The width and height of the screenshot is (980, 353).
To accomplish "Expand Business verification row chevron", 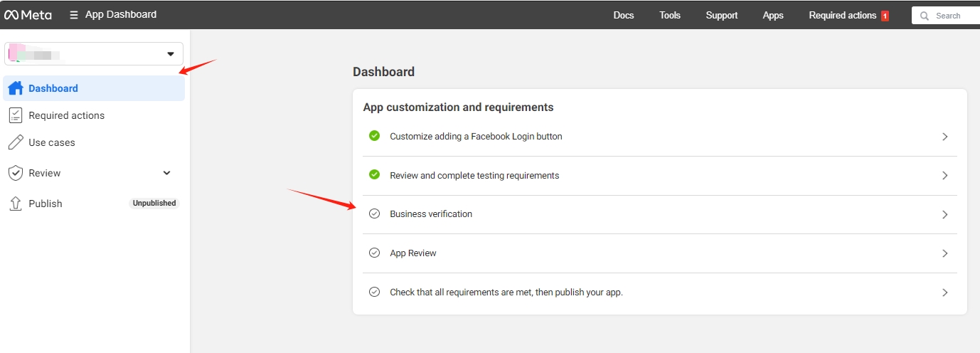I will 944,214.
